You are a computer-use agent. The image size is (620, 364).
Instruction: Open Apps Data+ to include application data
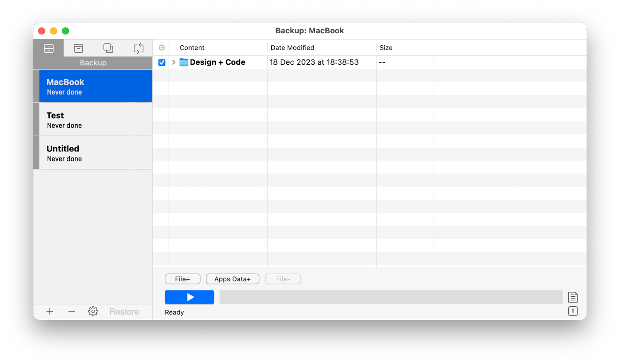[x=232, y=279]
